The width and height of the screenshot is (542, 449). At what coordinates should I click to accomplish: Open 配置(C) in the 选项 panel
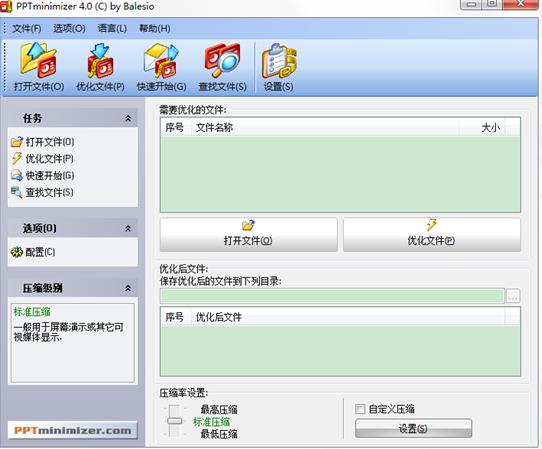coord(33,252)
